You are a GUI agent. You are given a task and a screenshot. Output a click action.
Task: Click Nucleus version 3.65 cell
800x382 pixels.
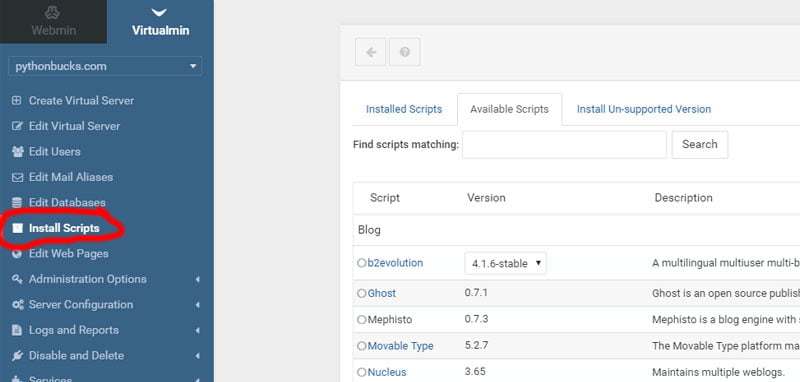(x=475, y=371)
